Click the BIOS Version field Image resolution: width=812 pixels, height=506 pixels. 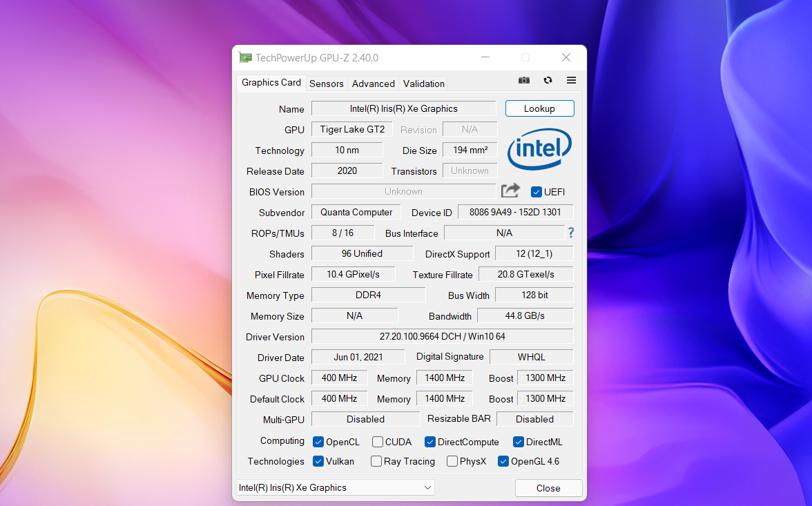403,192
